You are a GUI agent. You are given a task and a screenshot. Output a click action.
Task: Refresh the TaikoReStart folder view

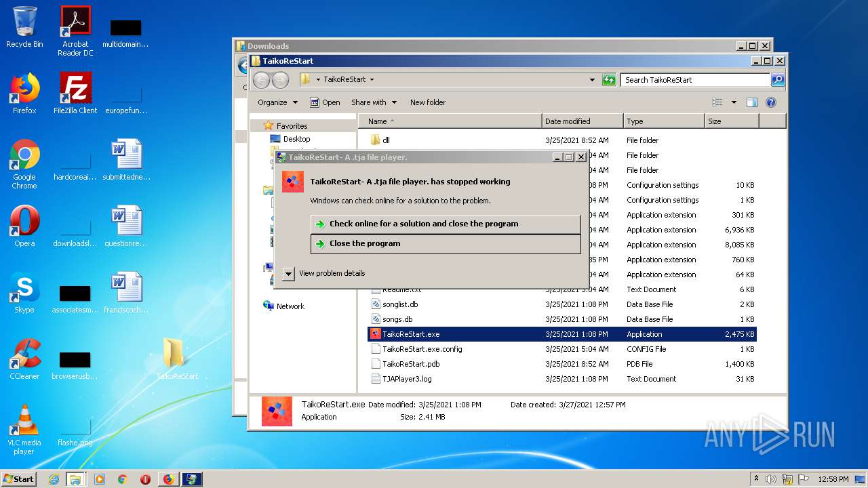[609, 80]
